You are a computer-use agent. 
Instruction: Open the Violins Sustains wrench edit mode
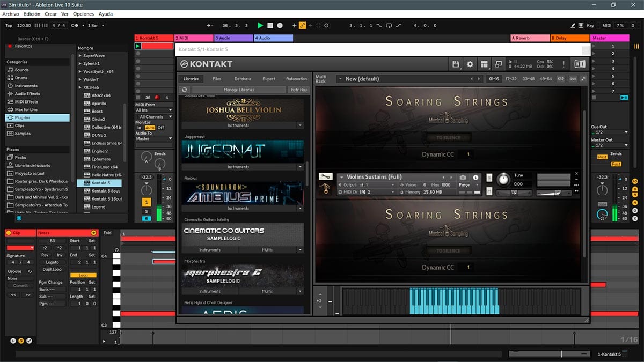point(326,176)
